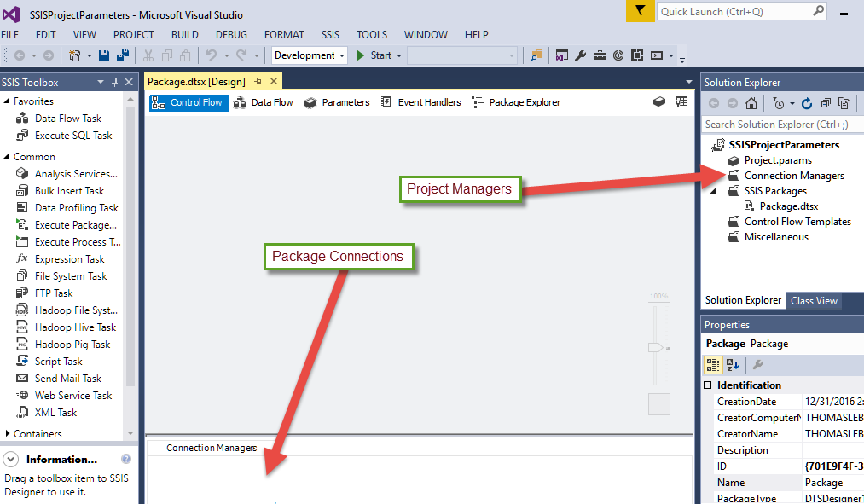
Task: Pin the Package.dtsx tab
Action: pos(258,82)
